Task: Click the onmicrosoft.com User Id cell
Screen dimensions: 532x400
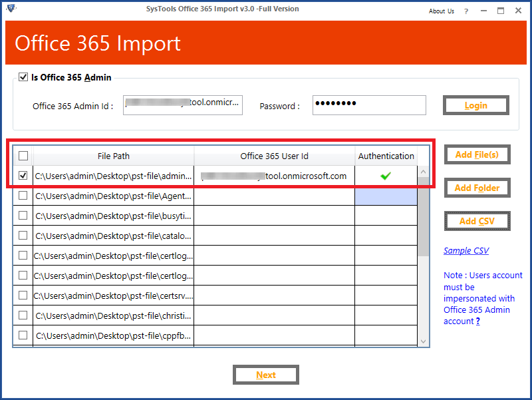Action: click(274, 176)
